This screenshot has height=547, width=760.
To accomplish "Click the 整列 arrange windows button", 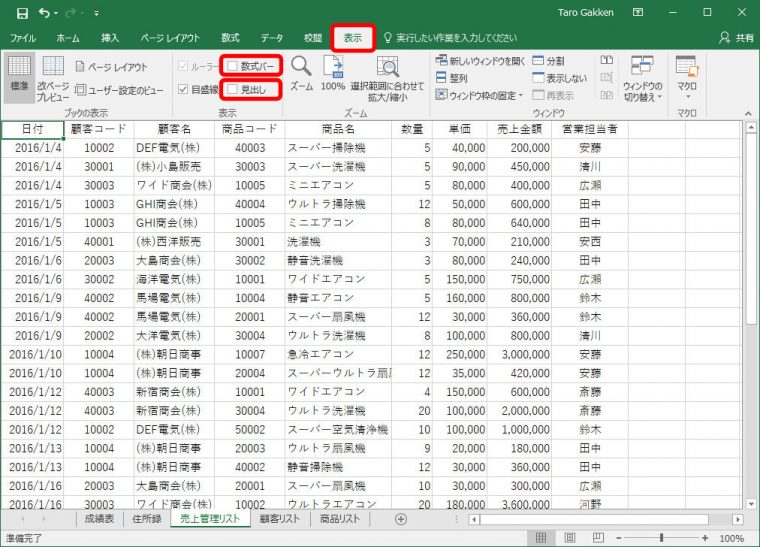I will [x=451, y=78].
